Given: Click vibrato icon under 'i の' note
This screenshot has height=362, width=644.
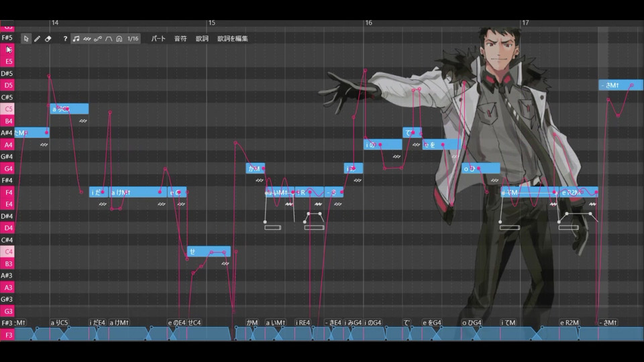Looking at the screenshot, I should click(396, 156).
